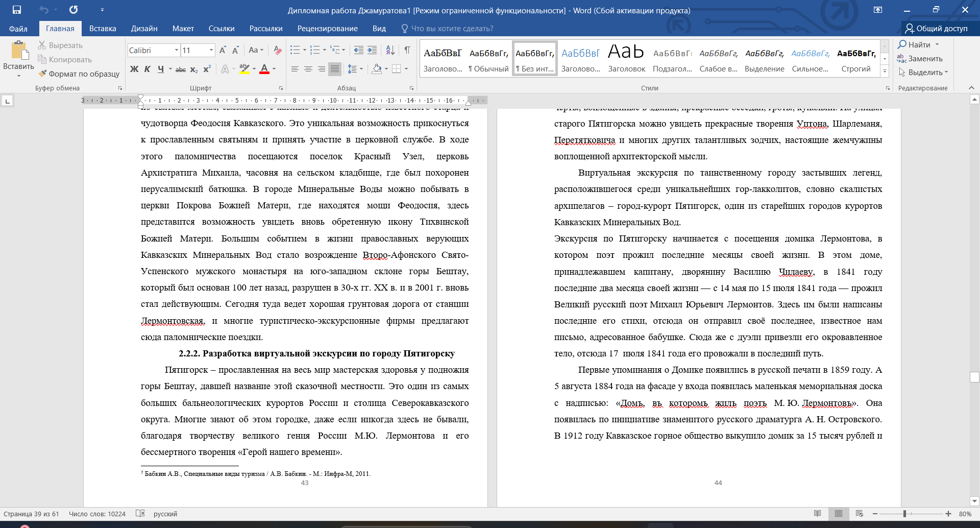Toggle Italic formatting (К)
The width and height of the screenshot is (980, 528).
147,69
